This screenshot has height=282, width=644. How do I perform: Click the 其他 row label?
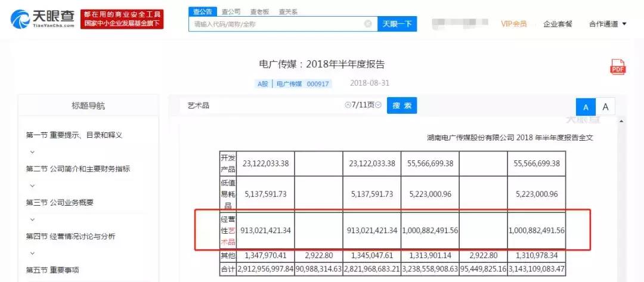228,256
